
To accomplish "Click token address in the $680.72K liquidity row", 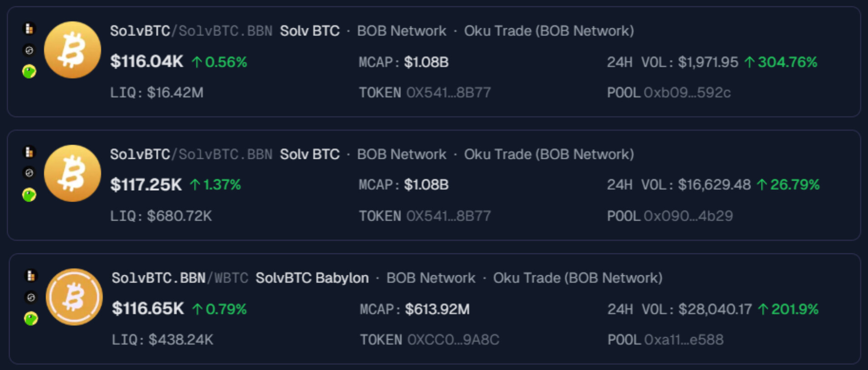I will [448, 216].
